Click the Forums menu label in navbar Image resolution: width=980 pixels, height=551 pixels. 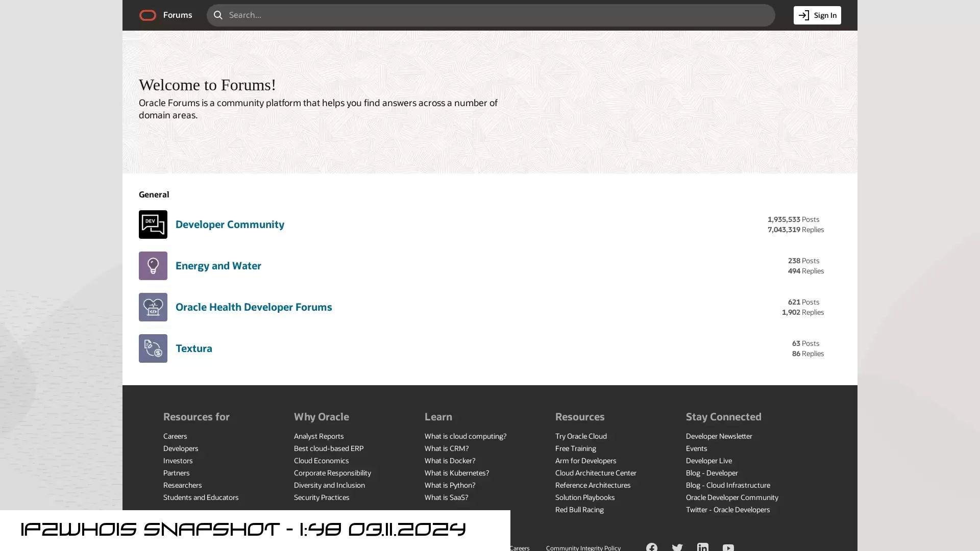pos(178,15)
